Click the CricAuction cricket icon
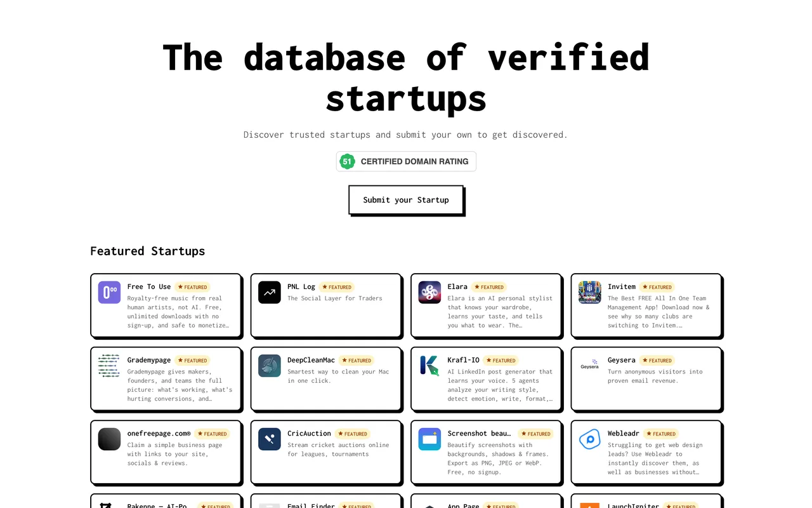This screenshot has height=508, width=812. pyautogui.click(x=270, y=439)
